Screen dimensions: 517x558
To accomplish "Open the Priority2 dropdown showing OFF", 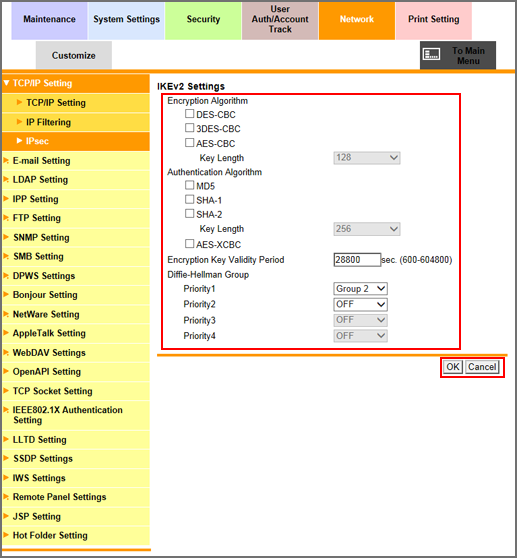I will [x=360, y=304].
